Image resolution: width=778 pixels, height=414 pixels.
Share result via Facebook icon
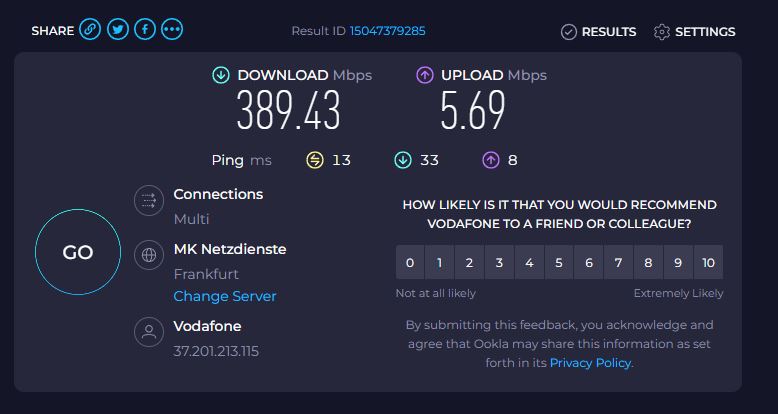tap(145, 30)
